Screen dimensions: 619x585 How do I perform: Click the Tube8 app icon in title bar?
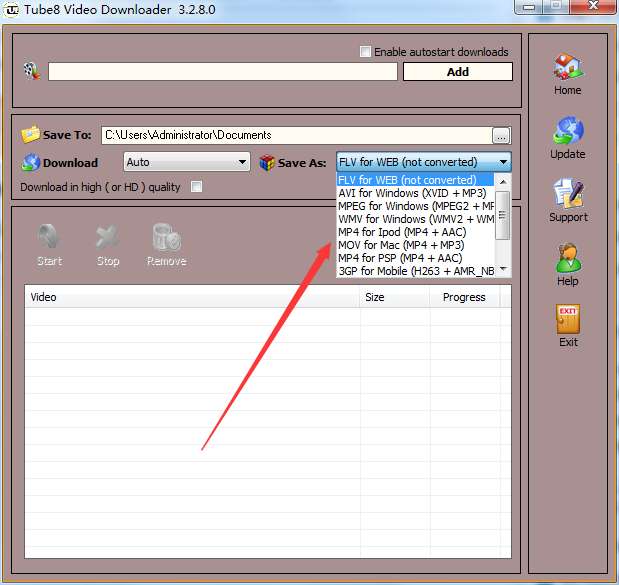click(x=12, y=9)
